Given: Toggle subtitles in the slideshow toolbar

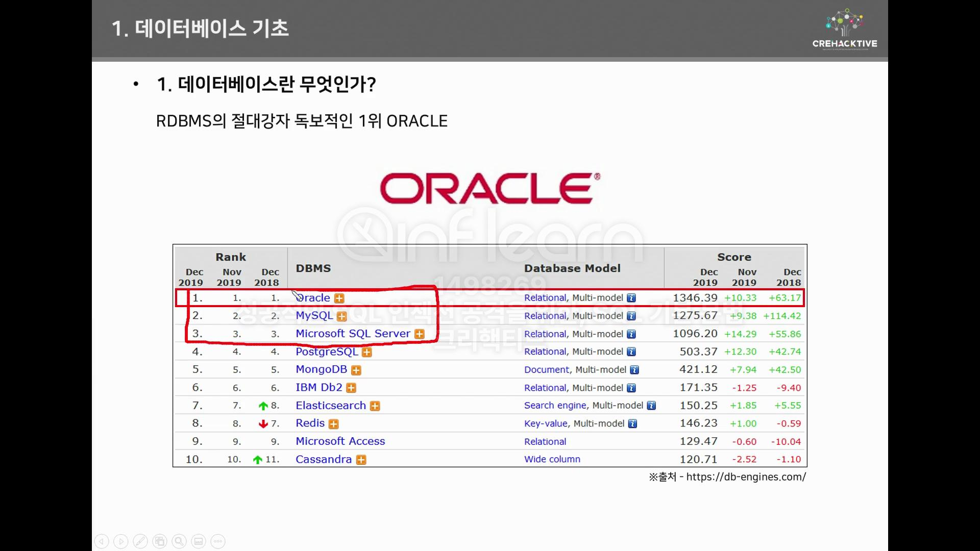Looking at the screenshot, I should tap(199, 541).
